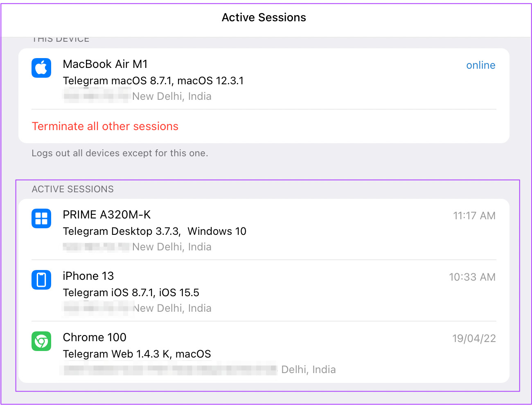Screen dimensions: 532x405
Task: Click the ACTIVE SESSIONS section header
Action: click(73, 189)
